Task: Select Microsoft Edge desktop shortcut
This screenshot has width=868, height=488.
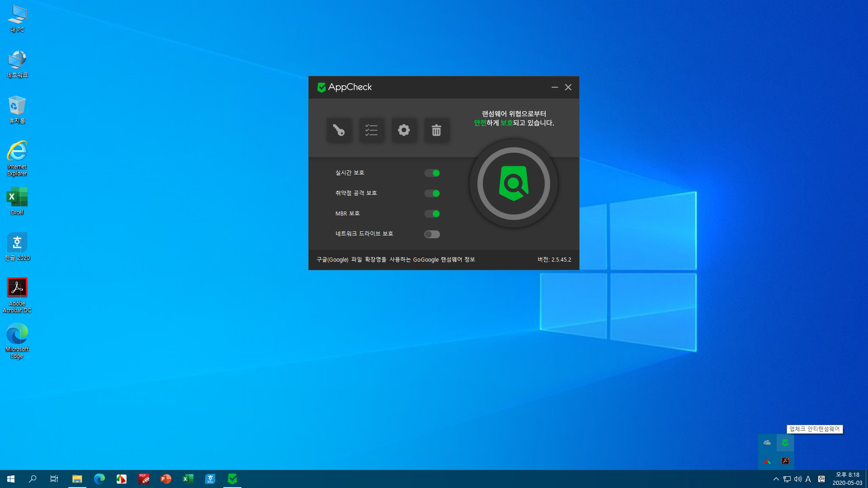Action: pos(17,341)
